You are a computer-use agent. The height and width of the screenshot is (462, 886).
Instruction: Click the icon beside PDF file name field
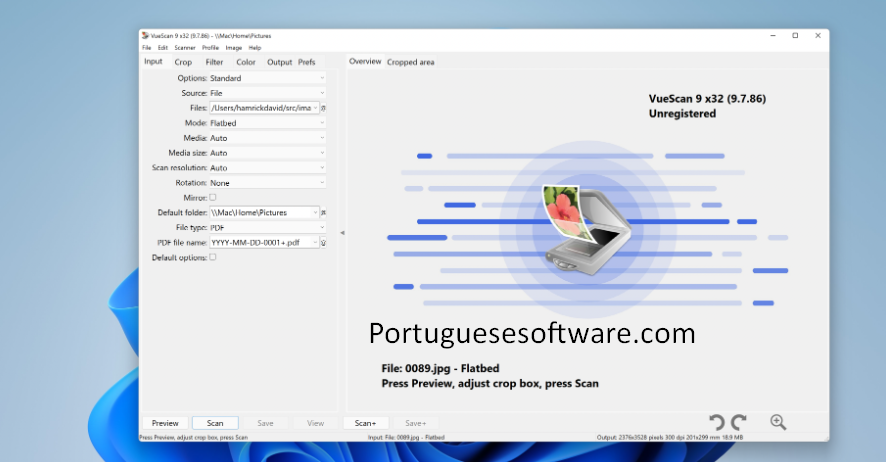click(323, 243)
